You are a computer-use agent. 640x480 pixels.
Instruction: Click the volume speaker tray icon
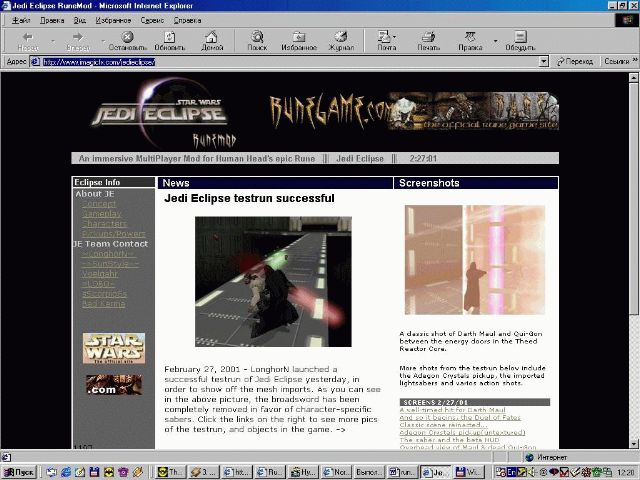click(532, 472)
